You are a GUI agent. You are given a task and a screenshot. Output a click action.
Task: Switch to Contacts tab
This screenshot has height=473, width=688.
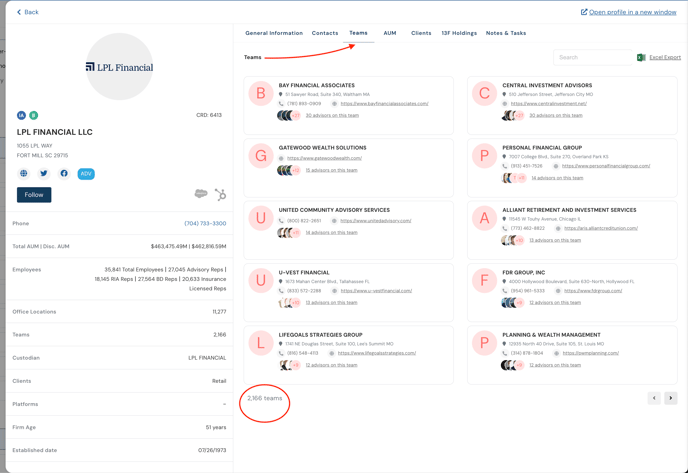click(325, 33)
